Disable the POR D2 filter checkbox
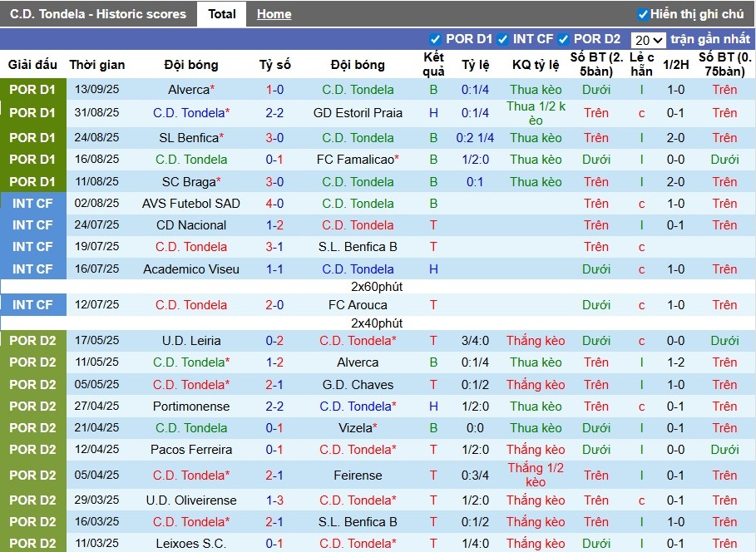This screenshot has height=552, width=756. coord(563,39)
